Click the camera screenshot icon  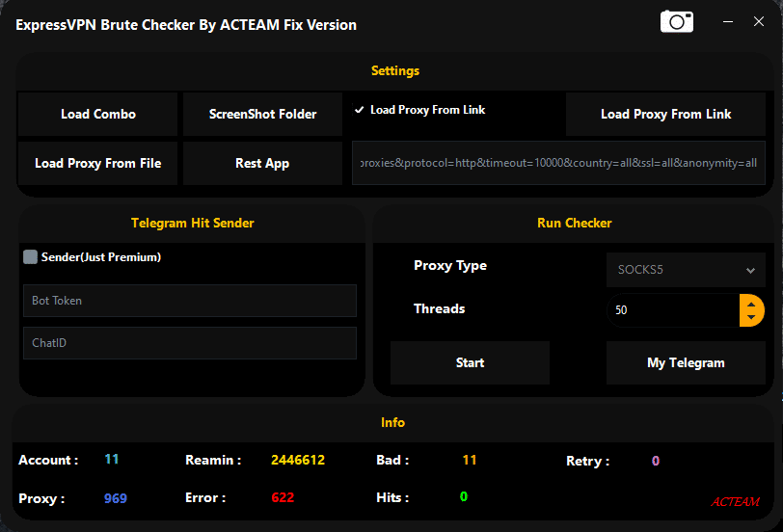677,21
